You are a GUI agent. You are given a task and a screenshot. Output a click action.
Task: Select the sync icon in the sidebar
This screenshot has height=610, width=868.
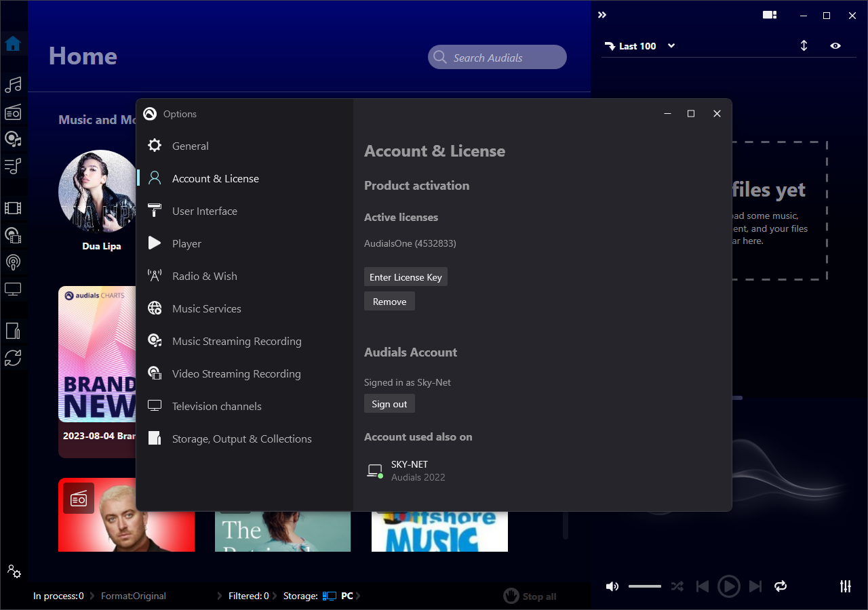point(14,357)
